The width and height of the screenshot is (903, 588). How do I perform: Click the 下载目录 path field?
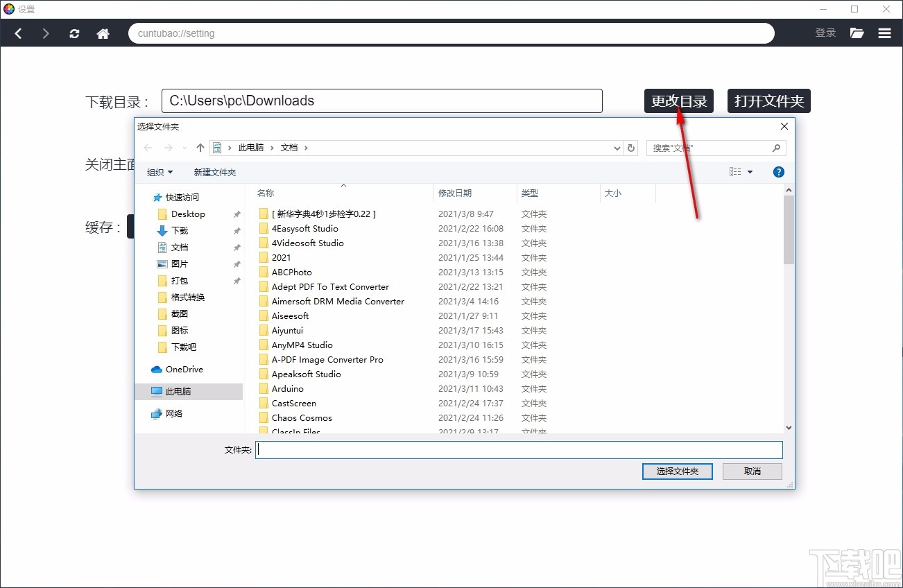point(382,101)
